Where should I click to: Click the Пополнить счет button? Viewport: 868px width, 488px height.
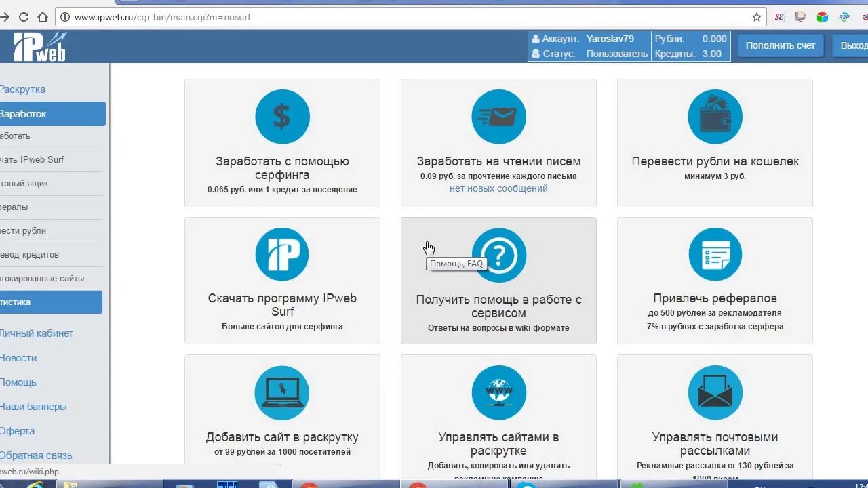(781, 46)
